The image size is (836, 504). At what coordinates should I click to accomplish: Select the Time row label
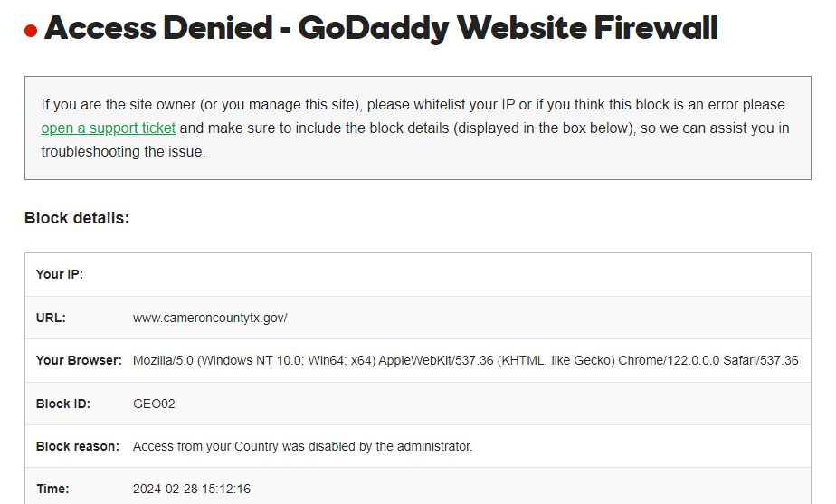click(x=52, y=489)
